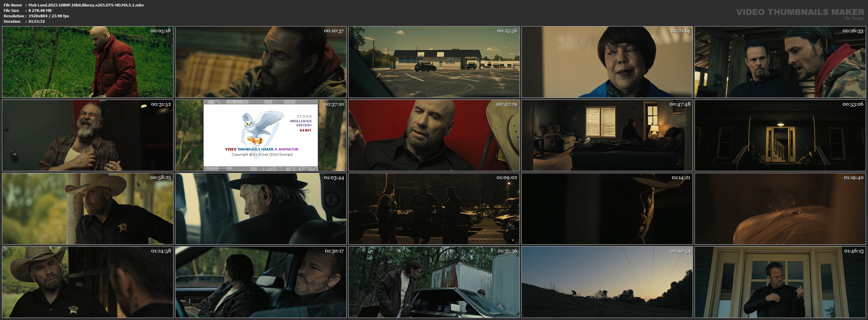Click the file name text at top
The image size is (868, 320).
pyautogui.click(x=86, y=5)
